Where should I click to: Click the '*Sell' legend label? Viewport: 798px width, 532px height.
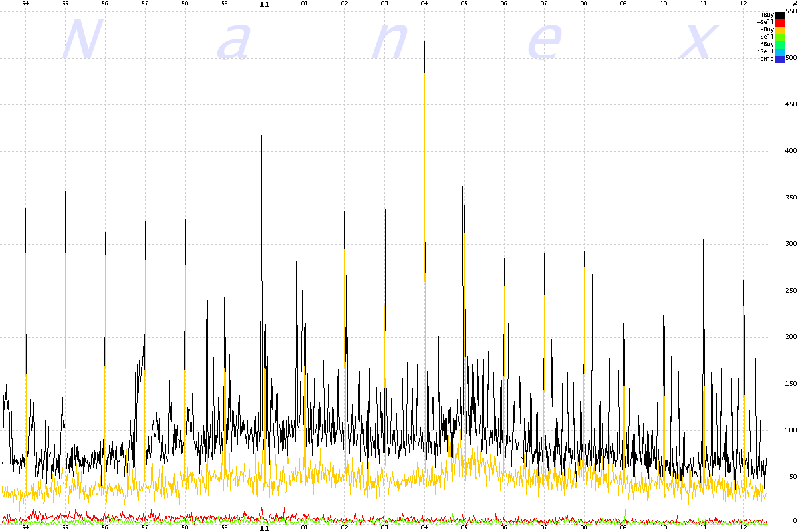[x=765, y=51]
